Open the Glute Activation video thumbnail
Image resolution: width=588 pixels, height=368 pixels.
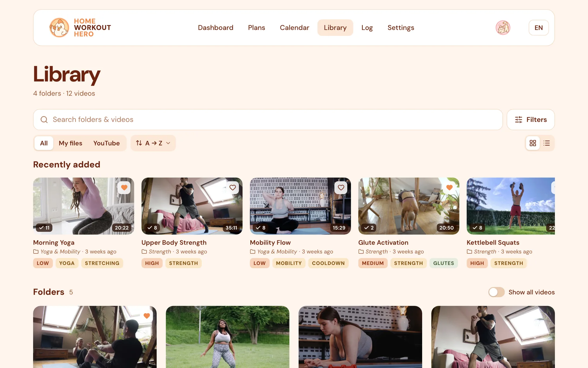point(409,206)
